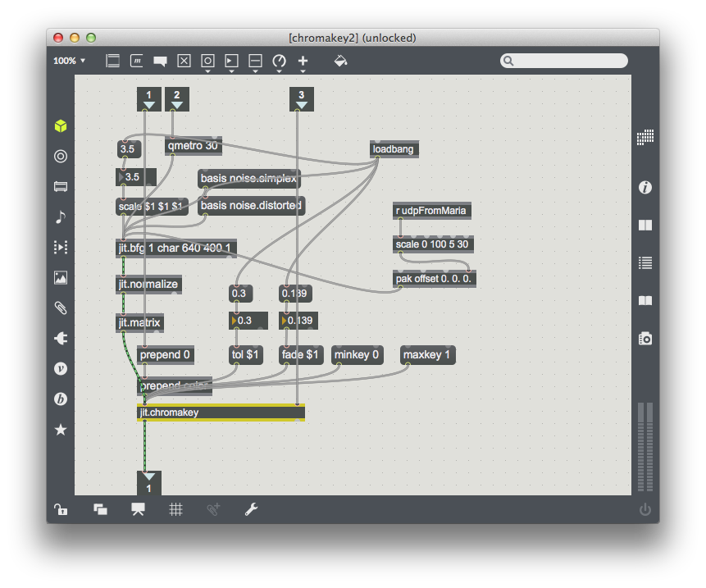Screen dimensions: 706x588
Task: Open the Objects browser cube icon
Action: pyautogui.click(x=60, y=126)
